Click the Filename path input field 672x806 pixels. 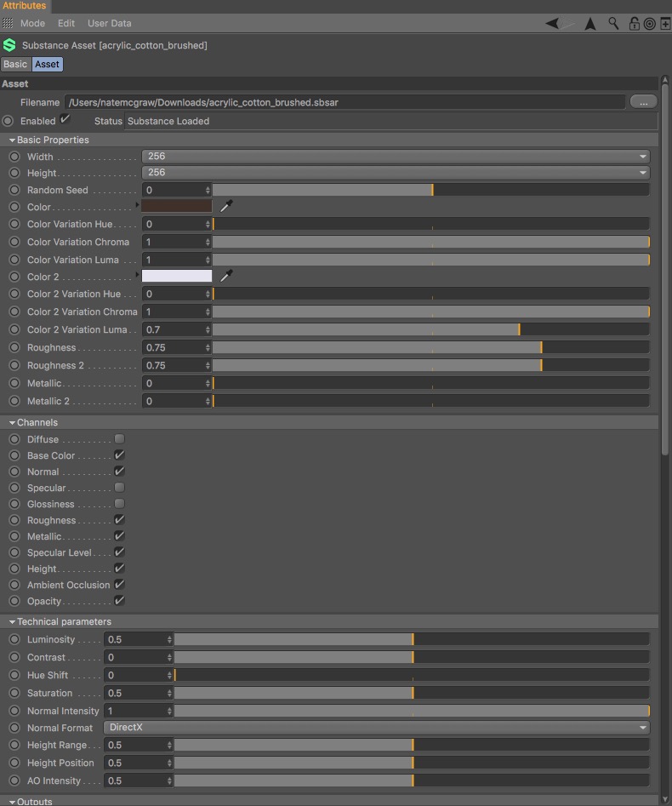(345, 102)
